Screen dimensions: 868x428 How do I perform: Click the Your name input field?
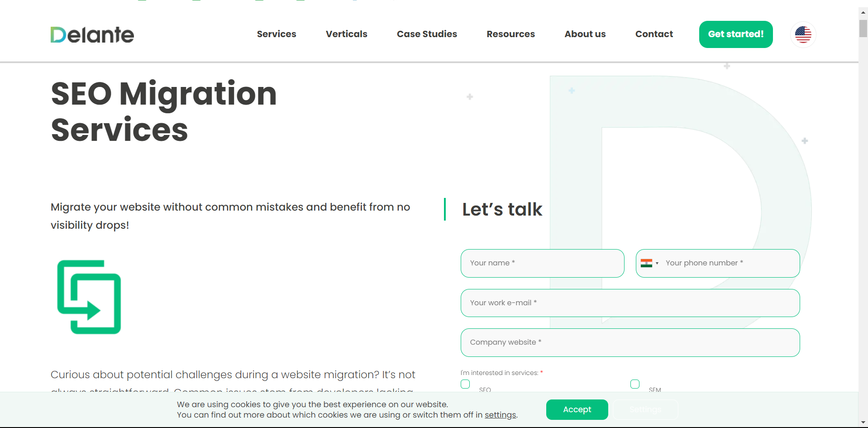tap(542, 263)
